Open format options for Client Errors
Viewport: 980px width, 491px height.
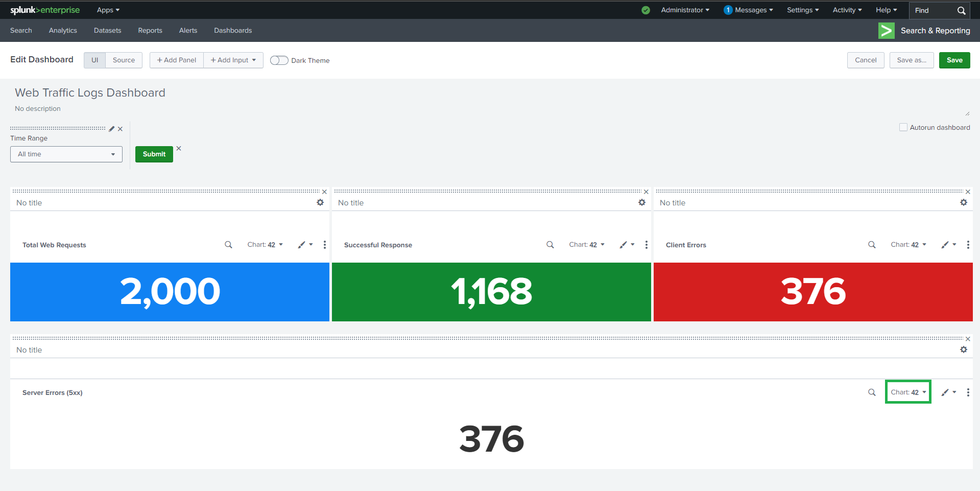click(949, 245)
